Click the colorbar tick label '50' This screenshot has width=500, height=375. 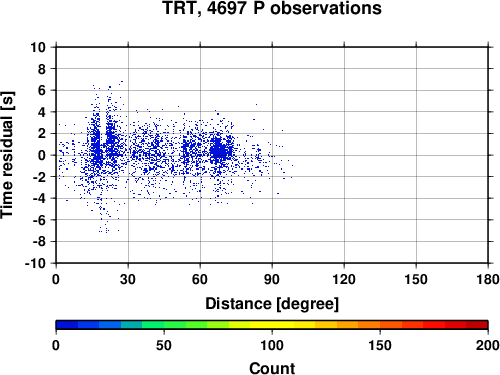[164, 345]
